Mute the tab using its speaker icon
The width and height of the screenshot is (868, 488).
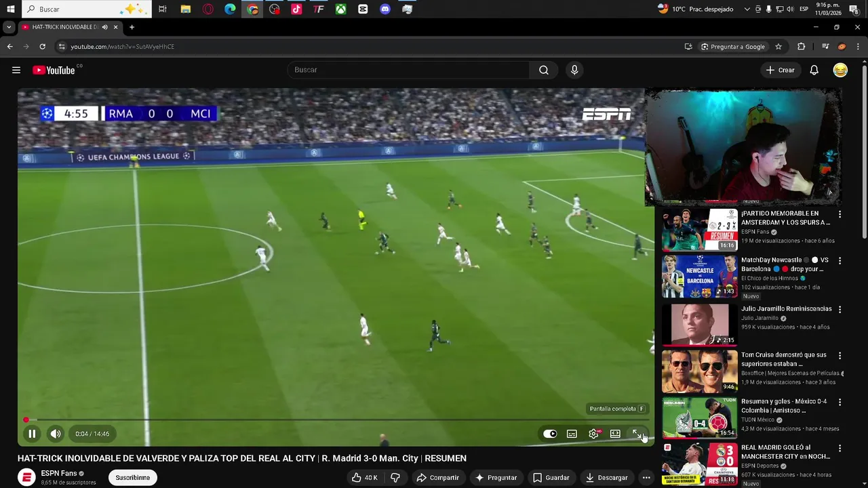coord(104,27)
